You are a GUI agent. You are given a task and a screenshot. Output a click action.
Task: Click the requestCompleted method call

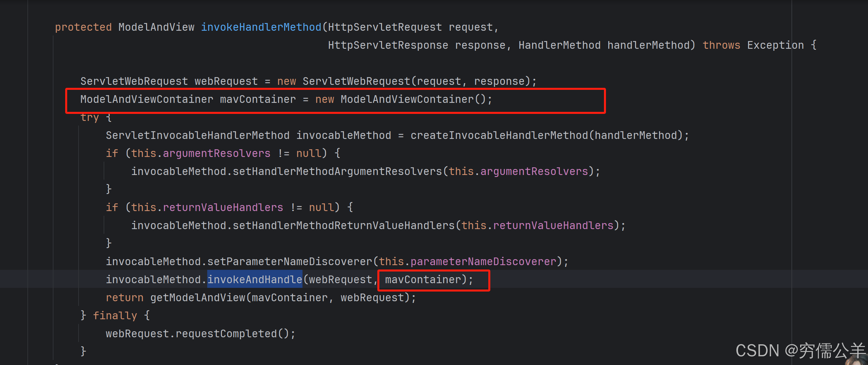coord(226,334)
